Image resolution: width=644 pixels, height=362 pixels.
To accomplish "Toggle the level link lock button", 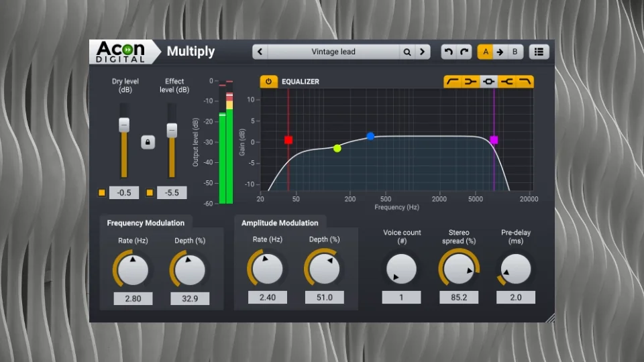I will click(x=148, y=142).
